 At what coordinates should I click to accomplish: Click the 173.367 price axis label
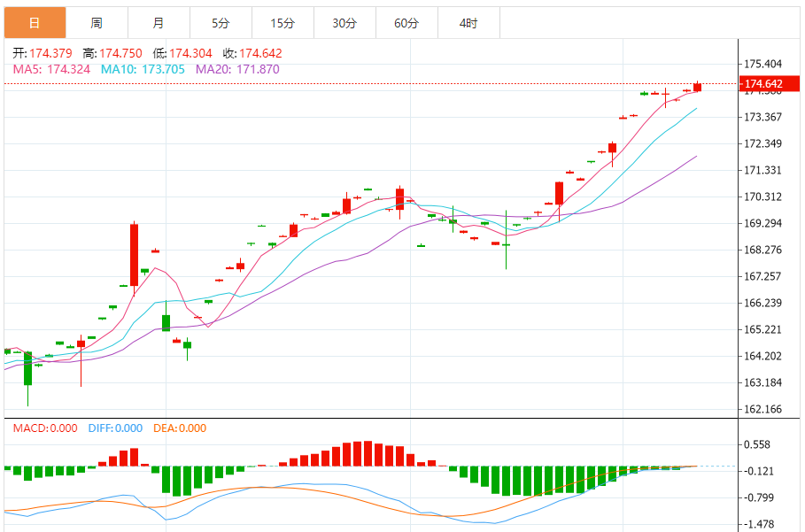(x=762, y=117)
